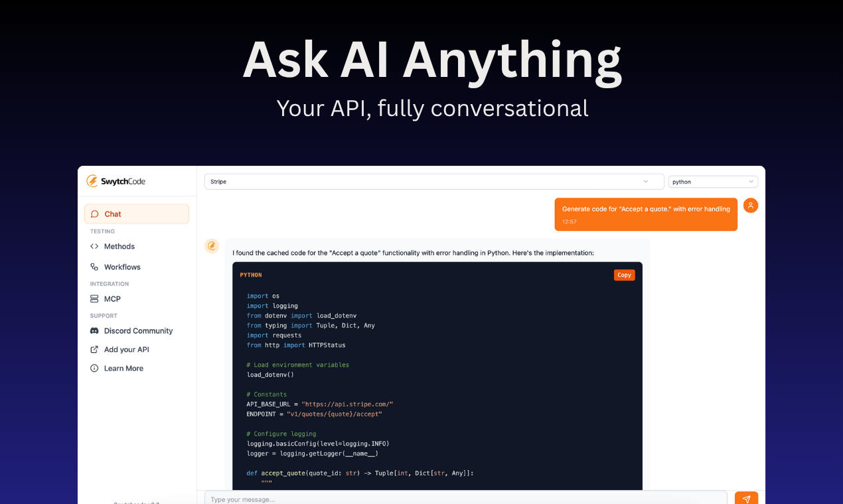Click the orange user avatar badge
Screen dimensions: 843x504
coord(750,206)
